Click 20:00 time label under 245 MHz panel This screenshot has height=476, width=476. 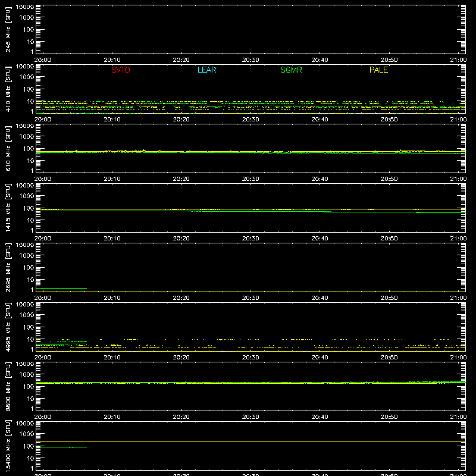tap(43, 60)
